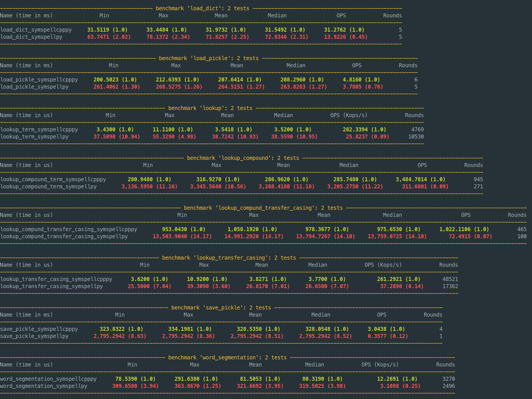Select save_pickle_symspellcpppy row name
Image resolution: width=532 pixels, height=399 pixels.
(x=39, y=329)
